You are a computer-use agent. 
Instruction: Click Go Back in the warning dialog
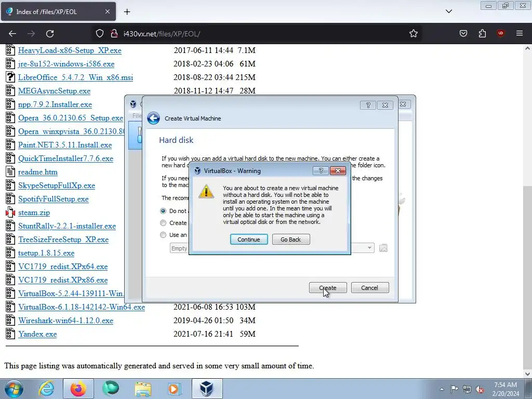click(x=291, y=239)
